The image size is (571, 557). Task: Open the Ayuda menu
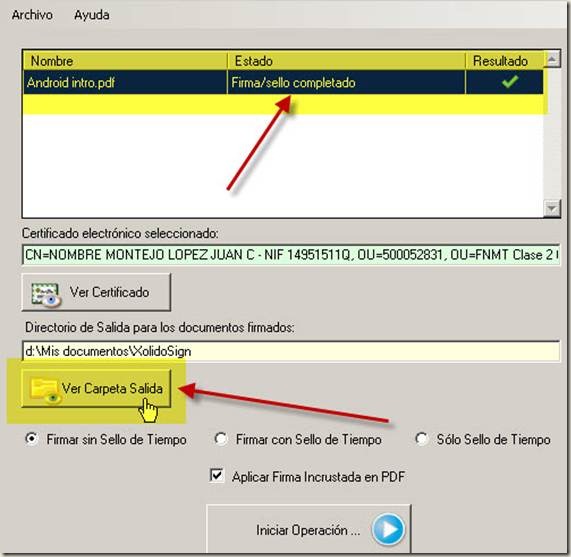pos(92,15)
